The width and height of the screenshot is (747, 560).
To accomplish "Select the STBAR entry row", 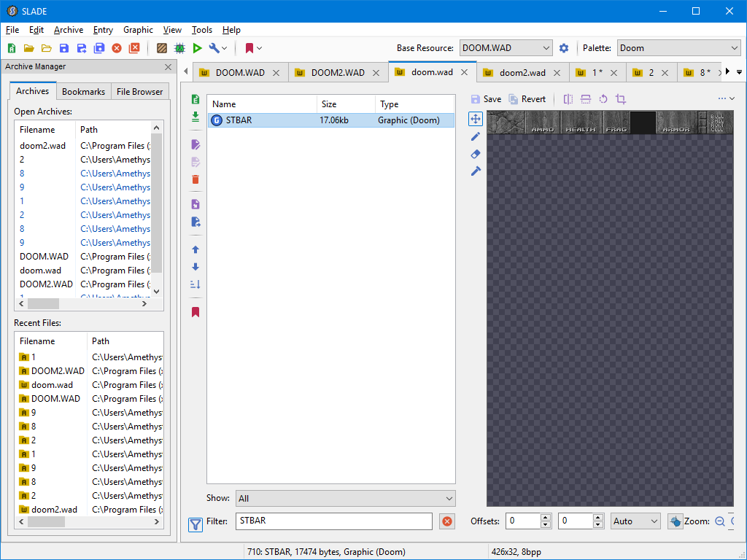I will (x=331, y=120).
